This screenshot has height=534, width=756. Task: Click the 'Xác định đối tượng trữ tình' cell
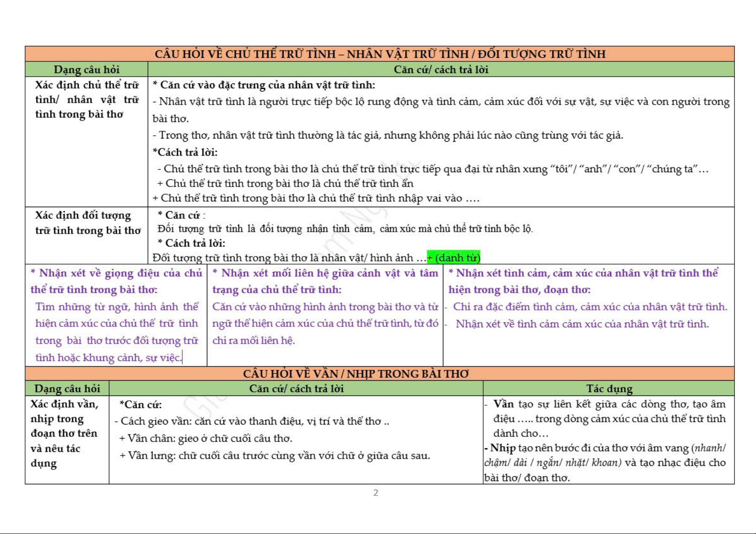(x=87, y=223)
